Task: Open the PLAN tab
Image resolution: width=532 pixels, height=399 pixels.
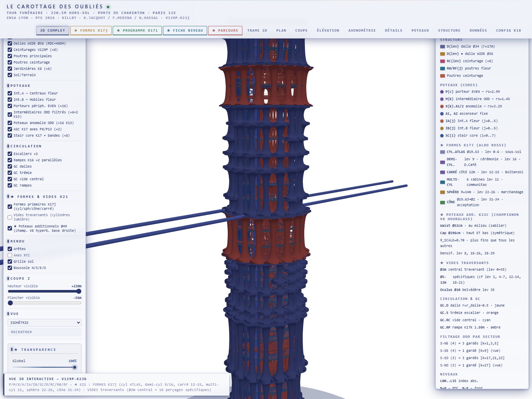Action: click(x=281, y=31)
